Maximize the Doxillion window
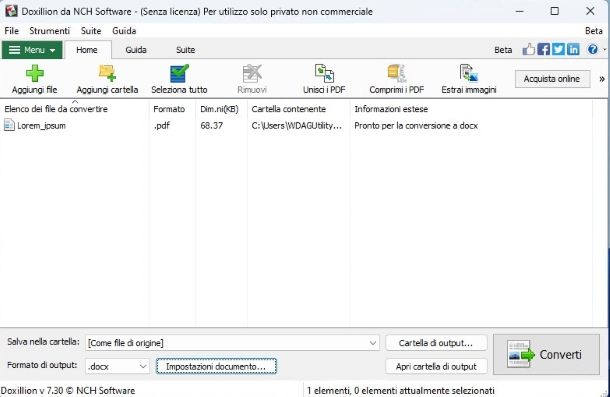 [x=555, y=11]
